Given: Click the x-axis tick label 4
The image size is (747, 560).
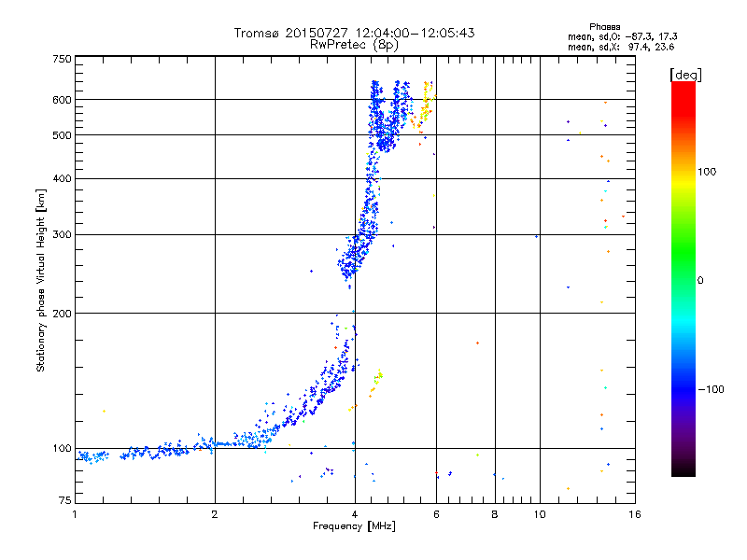Looking at the screenshot, I should [355, 514].
